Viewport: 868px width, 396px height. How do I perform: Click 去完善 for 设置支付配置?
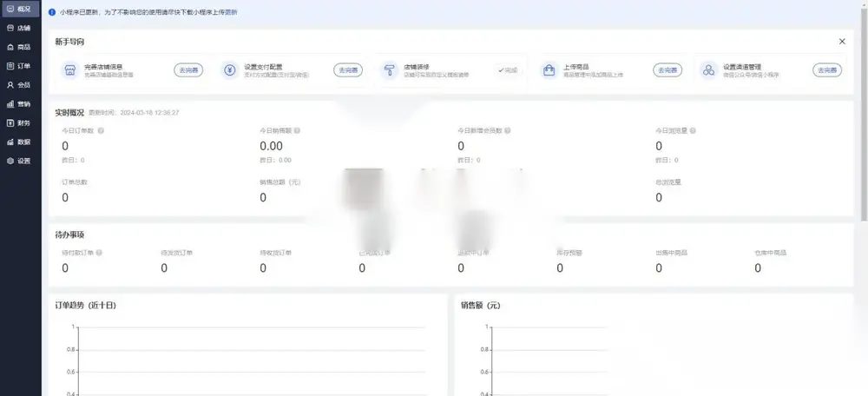[x=348, y=70]
